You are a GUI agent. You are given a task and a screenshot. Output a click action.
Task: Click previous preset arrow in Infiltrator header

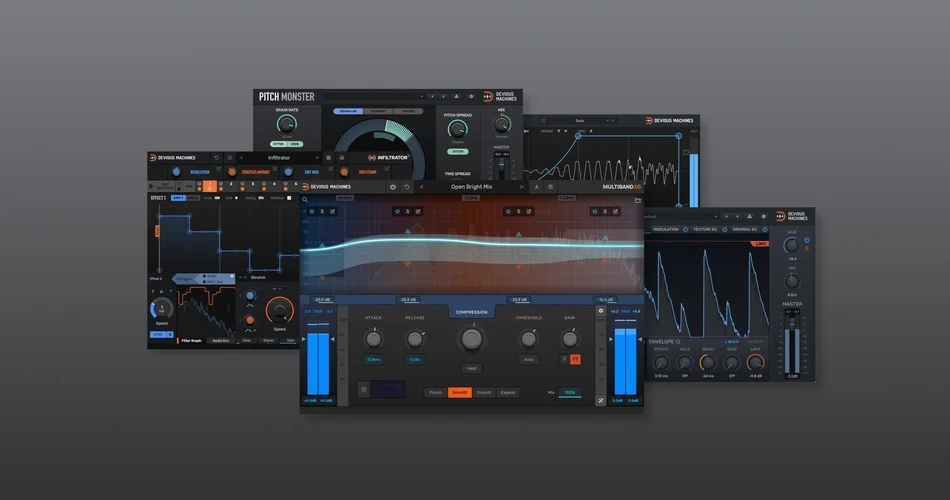[241, 158]
